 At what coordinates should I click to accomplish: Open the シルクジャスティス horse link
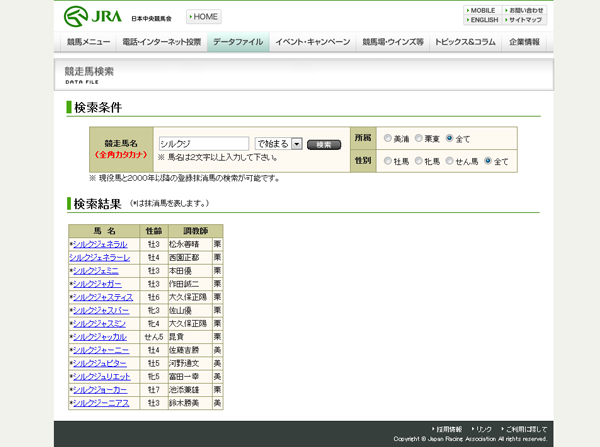pyautogui.click(x=103, y=297)
